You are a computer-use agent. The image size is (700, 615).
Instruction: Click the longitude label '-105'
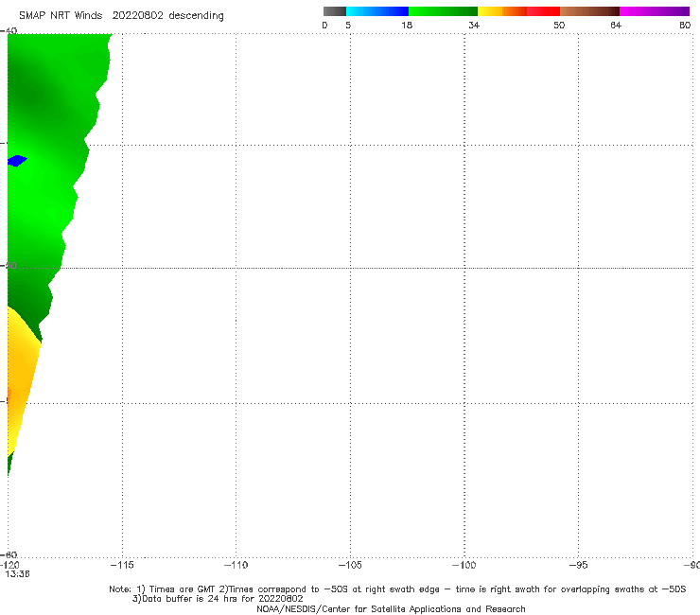[x=350, y=565]
